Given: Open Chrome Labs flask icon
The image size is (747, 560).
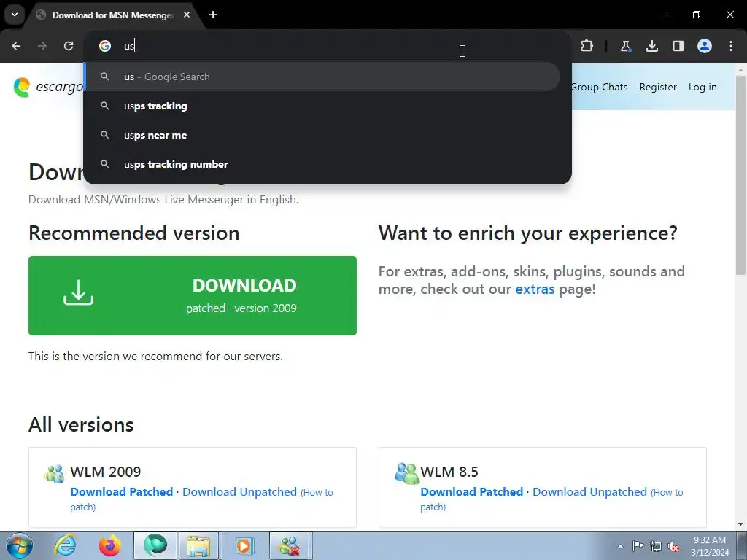Looking at the screenshot, I should tap(625, 46).
